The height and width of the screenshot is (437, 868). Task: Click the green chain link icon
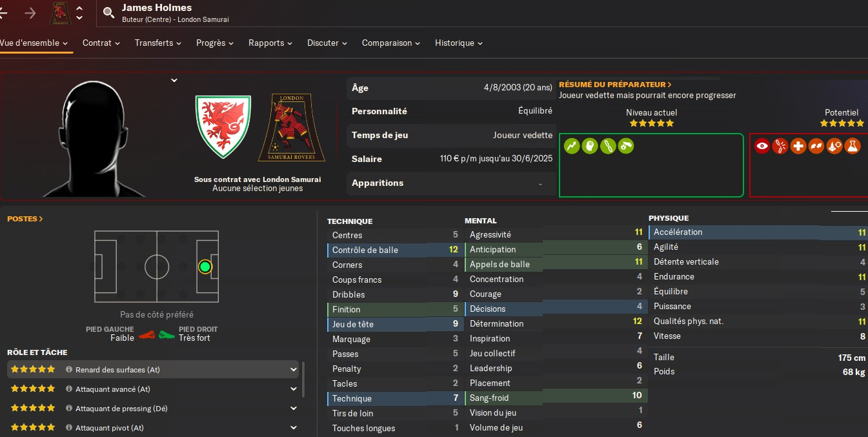[x=607, y=147]
